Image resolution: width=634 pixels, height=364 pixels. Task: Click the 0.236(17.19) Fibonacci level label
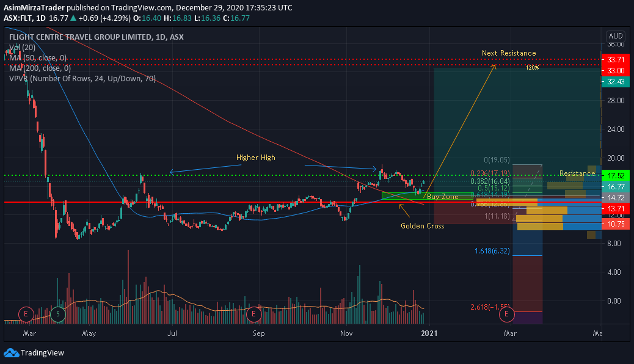(x=490, y=173)
